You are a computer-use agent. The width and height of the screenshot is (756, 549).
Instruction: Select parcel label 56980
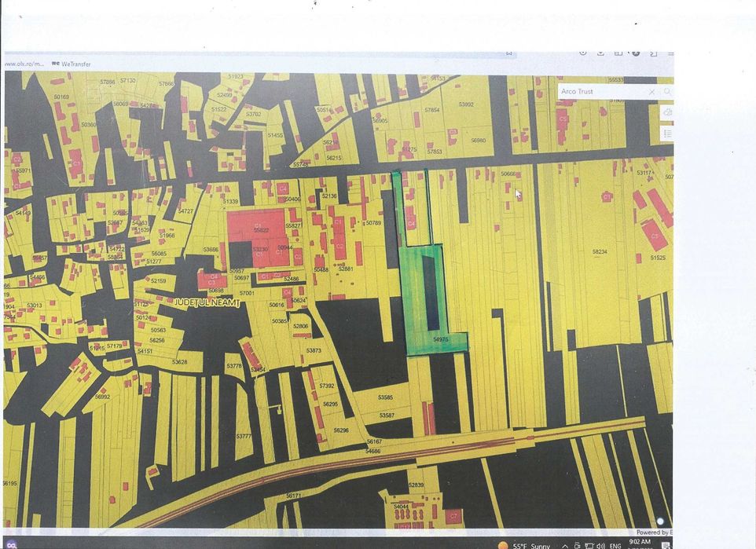(x=479, y=141)
